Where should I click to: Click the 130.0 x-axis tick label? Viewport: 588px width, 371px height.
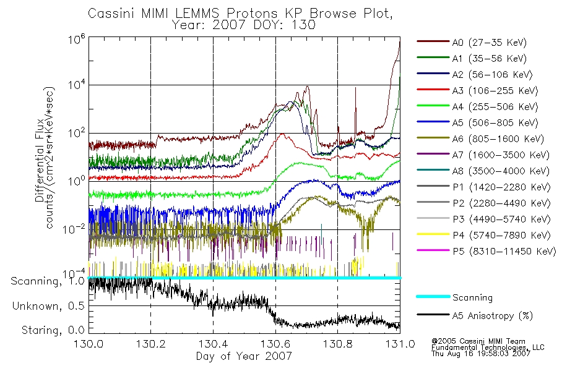coord(89,344)
